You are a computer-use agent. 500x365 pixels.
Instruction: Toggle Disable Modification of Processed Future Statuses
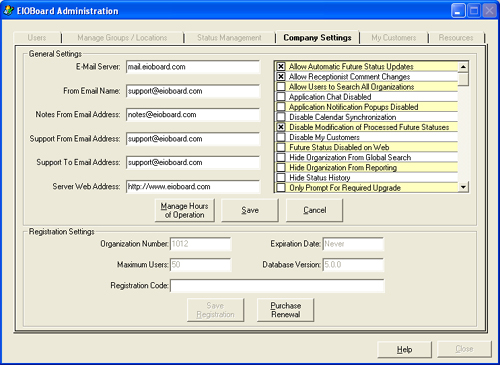tap(281, 127)
